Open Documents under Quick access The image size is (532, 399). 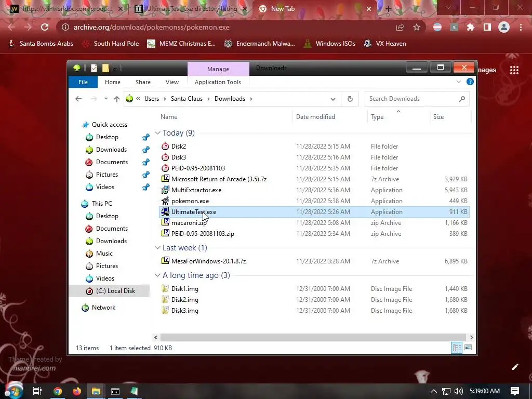click(x=112, y=162)
